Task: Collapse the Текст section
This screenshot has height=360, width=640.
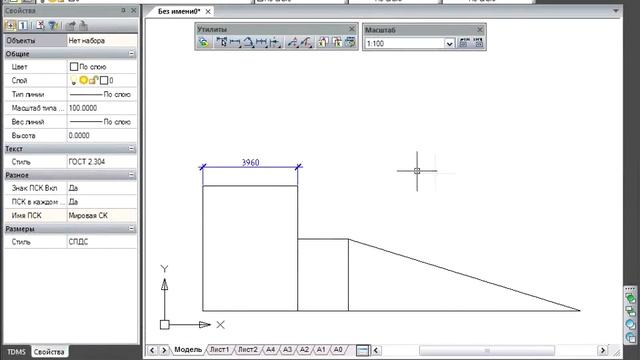Action: click(x=131, y=149)
